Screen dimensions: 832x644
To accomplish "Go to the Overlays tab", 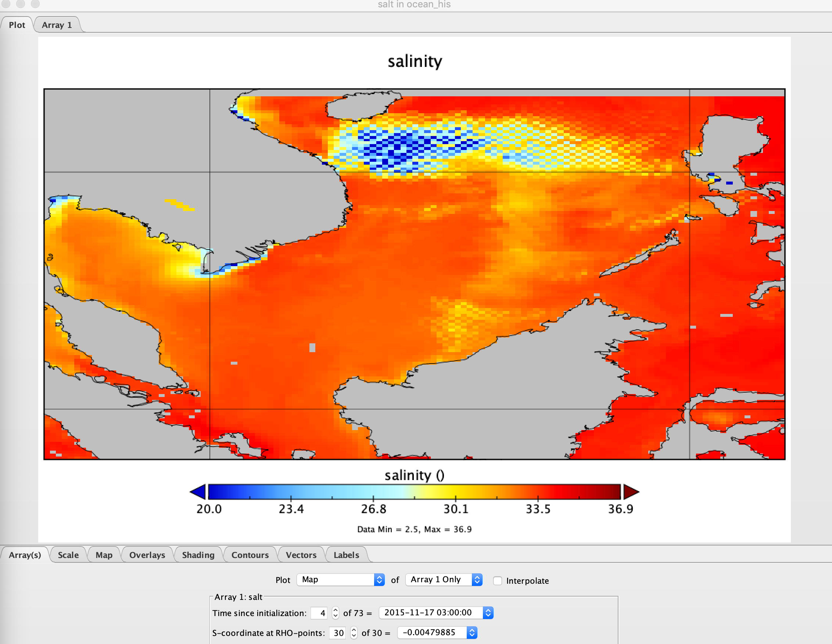I will 147,555.
